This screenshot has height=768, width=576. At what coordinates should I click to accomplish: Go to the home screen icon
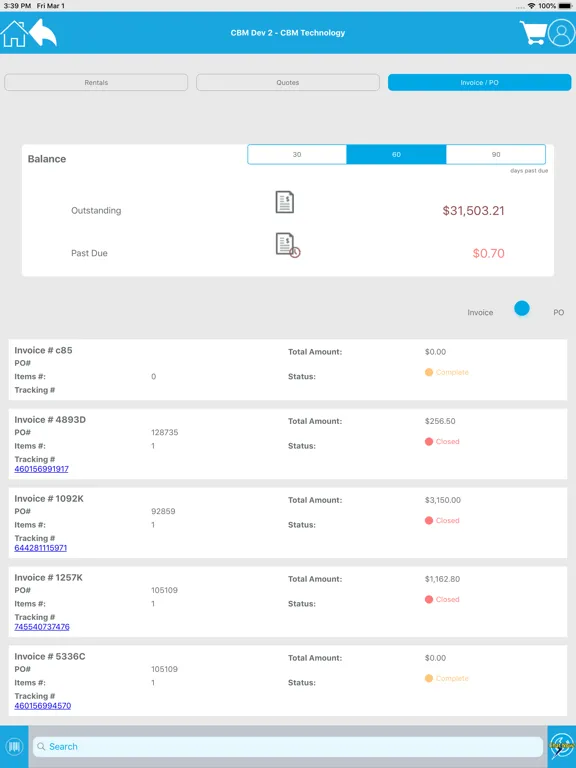(14, 33)
